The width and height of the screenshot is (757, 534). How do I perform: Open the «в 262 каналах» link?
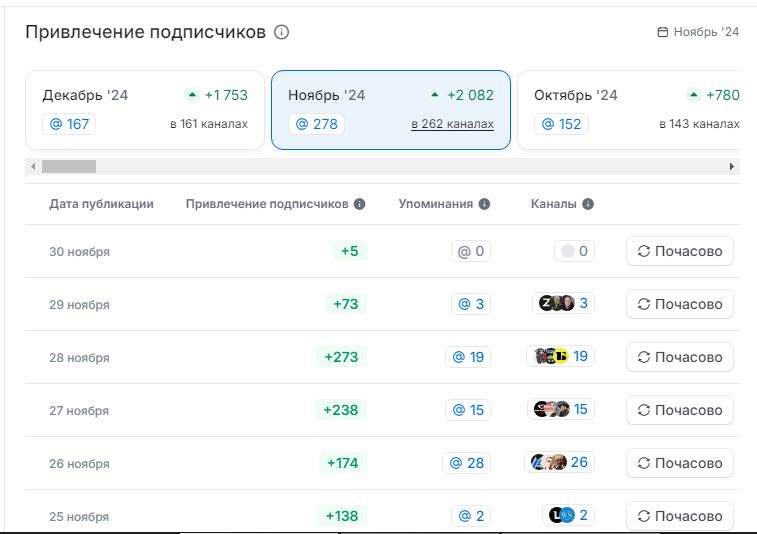tap(452, 124)
